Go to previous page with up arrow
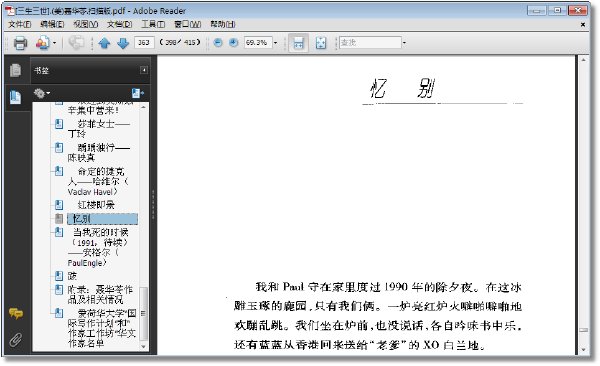This screenshot has height=366, width=600. 104,43
